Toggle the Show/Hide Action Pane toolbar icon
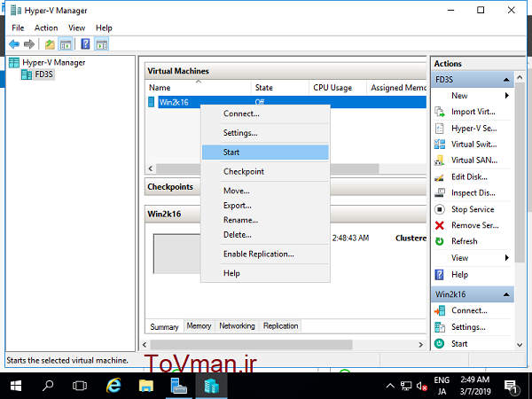This screenshot has height=399, width=532. 102,44
